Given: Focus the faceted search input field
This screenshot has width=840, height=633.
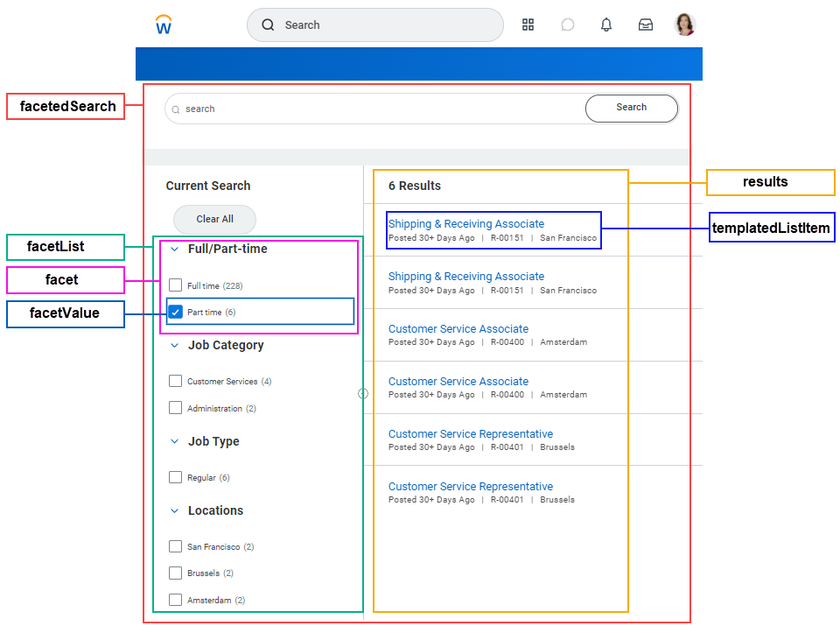Looking at the screenshot, I should click(375, 109).
